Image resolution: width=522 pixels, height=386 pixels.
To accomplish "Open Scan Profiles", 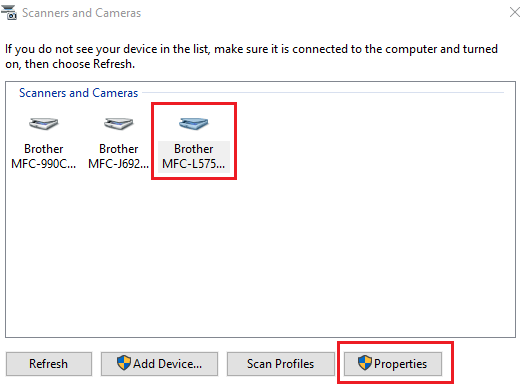I will (x=281, y=364).
